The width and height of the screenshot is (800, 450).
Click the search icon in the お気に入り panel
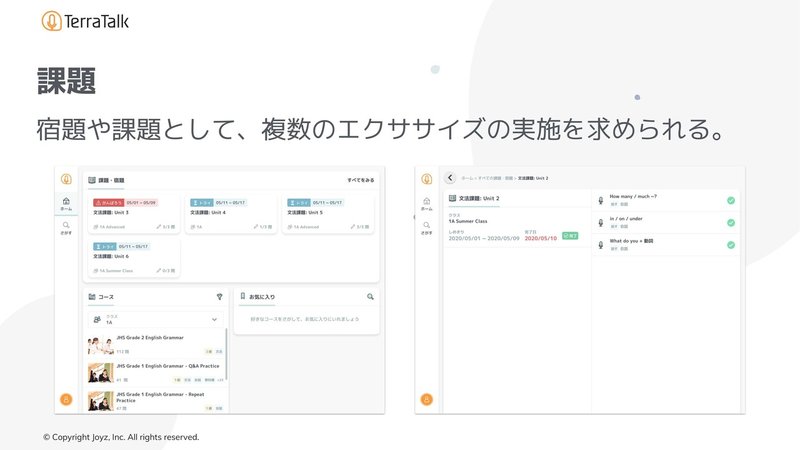click(370, 296)
